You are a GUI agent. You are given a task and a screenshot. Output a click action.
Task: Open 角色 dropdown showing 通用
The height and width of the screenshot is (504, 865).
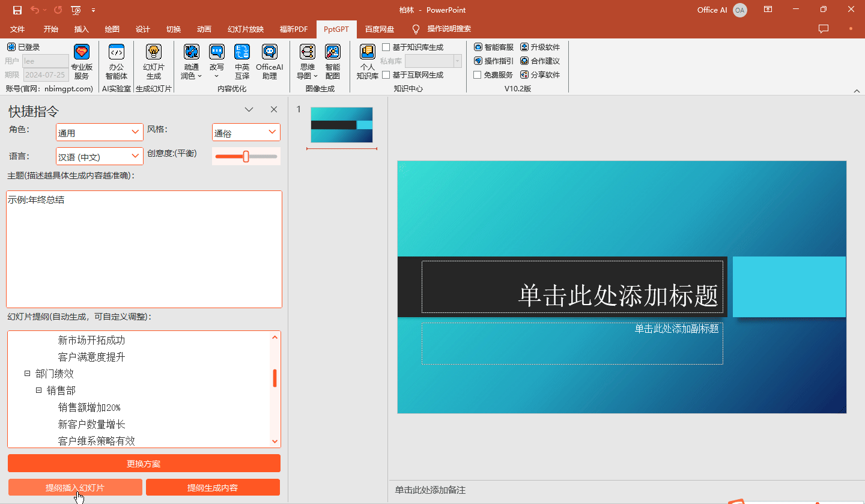point(100,132)
